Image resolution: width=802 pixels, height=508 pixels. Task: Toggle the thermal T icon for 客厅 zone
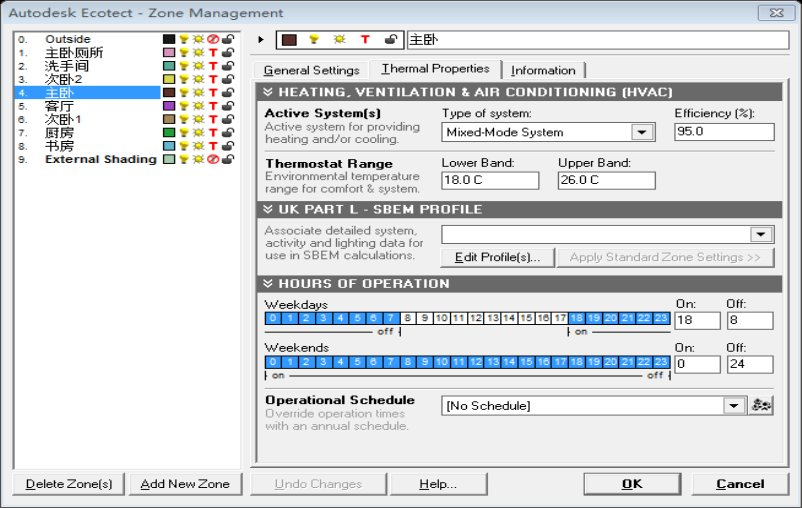coord(213,106)
